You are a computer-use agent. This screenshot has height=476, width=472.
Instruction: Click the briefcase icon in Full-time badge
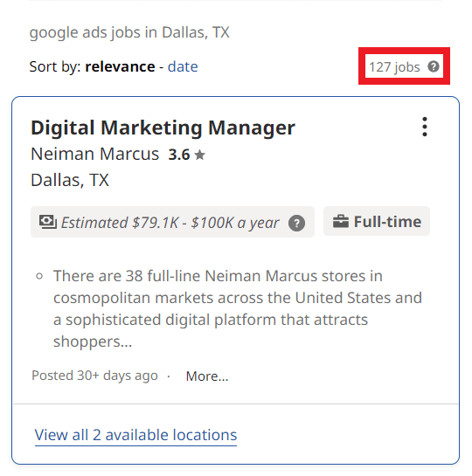click(x=341, y=221)
